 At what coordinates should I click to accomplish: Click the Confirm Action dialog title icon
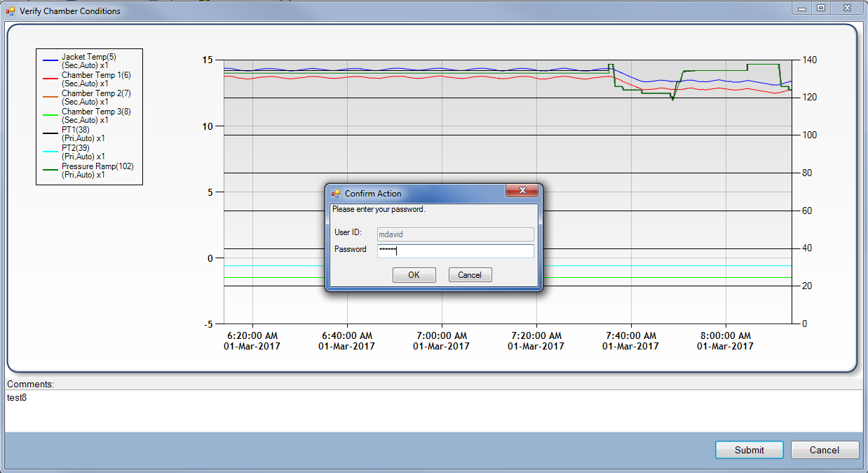(336, 194)
